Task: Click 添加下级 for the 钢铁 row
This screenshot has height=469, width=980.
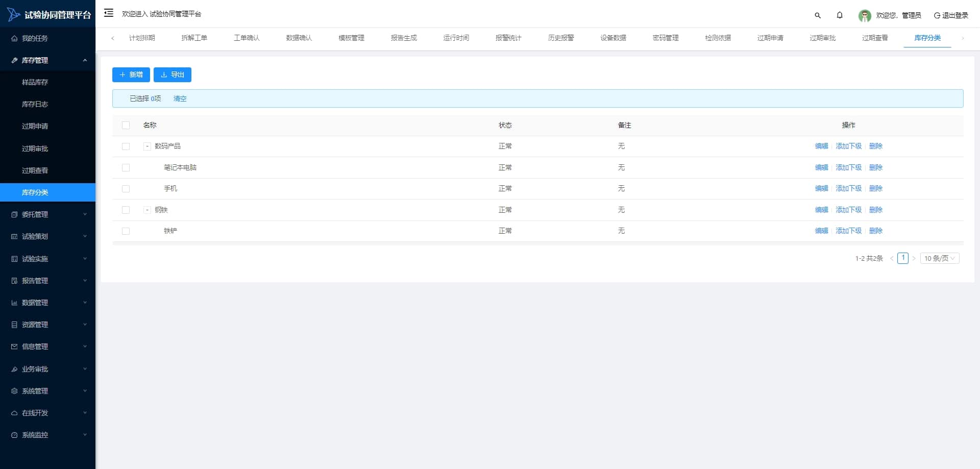Action: pyautogui.click(x=848, y=210)
